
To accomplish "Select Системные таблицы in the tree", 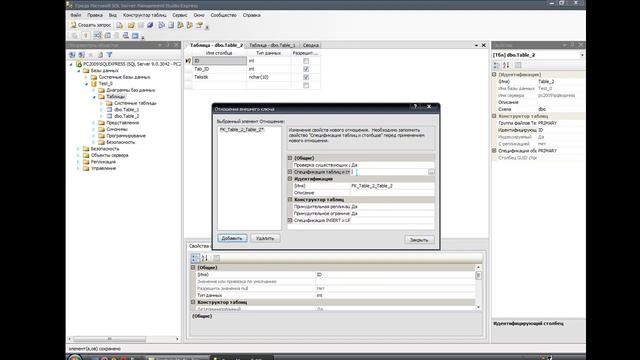I will coord(135,103).
